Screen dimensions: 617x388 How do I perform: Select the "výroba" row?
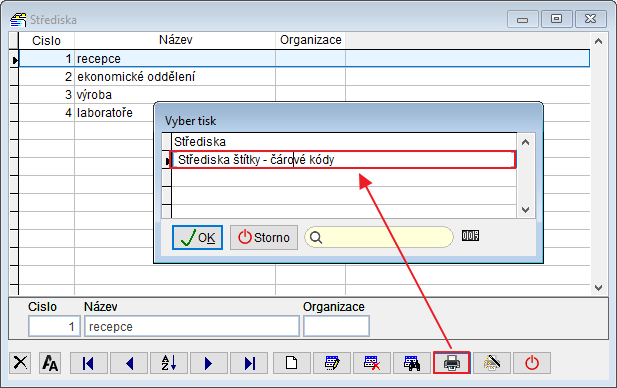click(304, 95)
